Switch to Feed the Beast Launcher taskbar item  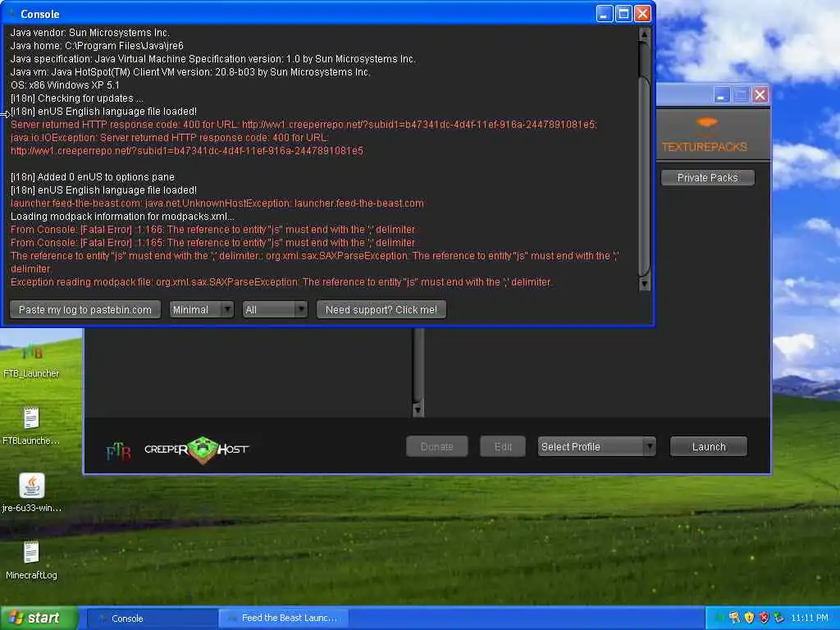coord(284,619)
